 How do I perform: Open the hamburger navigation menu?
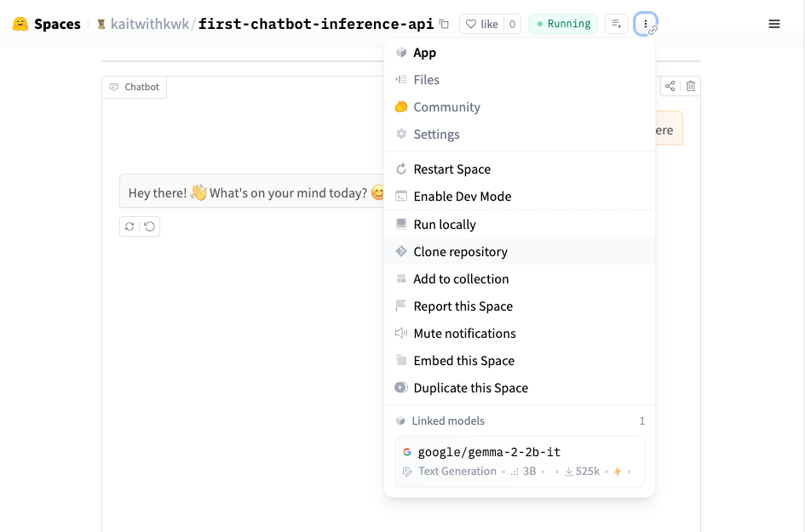pos(774,24)
